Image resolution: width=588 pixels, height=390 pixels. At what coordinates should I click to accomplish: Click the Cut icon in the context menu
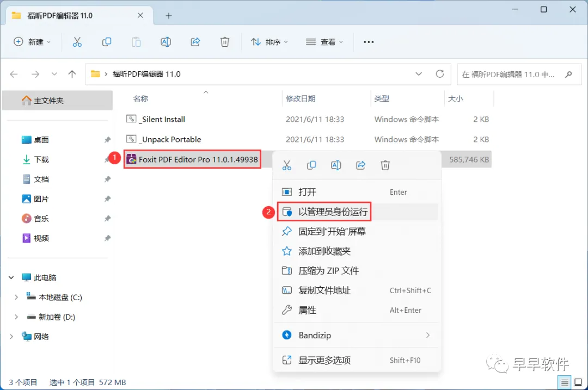point(287,165)
